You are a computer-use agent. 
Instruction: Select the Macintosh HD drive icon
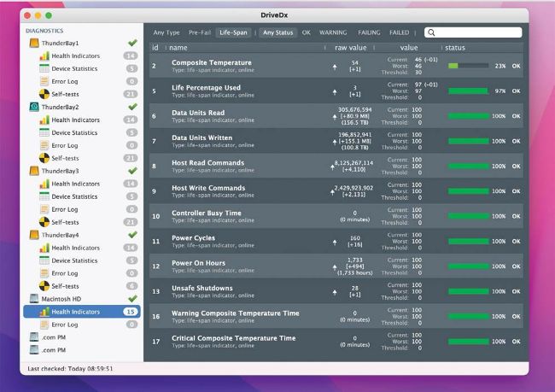pyautogui.click(x=33, y=299)
